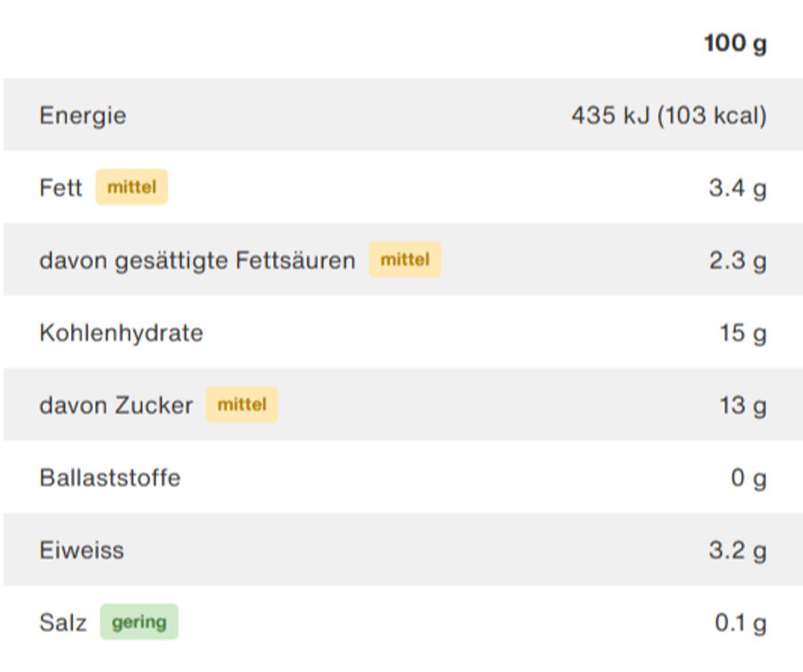Viewport: 803px width, 672px height.
Task: Click the Fett label
Action: click(x=61, y=188)
